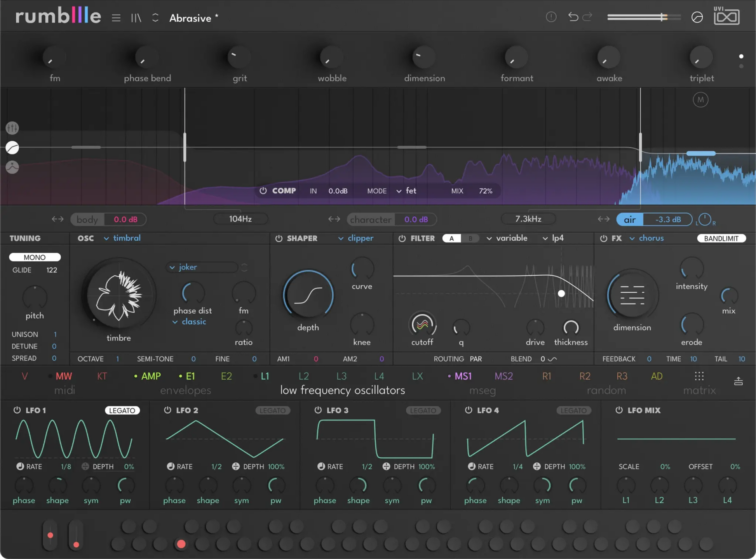Open the info warning icon
756x559 pixels.
[551, 17]
